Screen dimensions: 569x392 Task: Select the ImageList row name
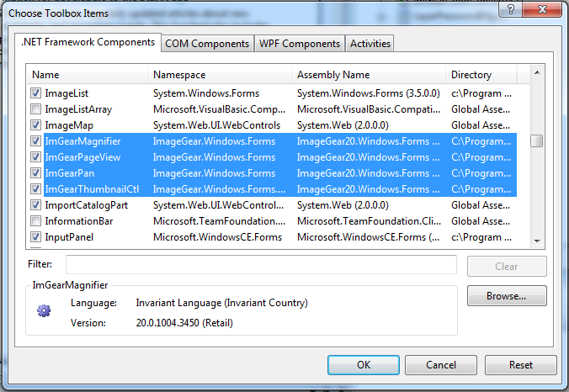(66, 93)
